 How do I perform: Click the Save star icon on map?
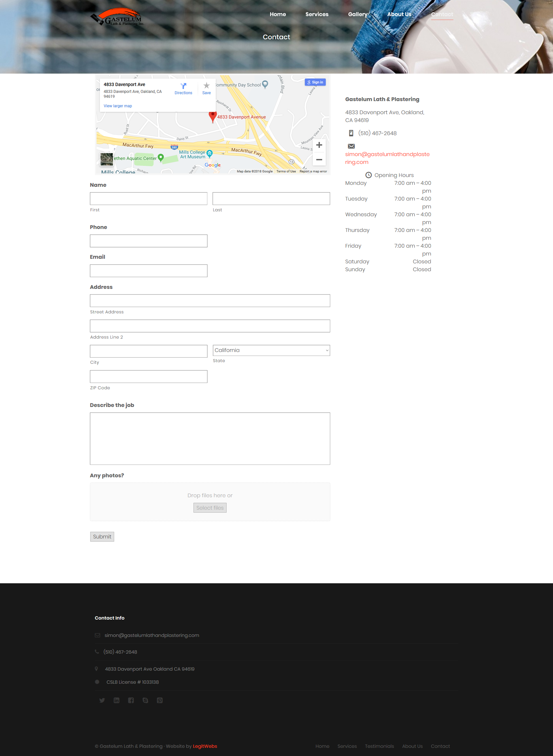(207, 86)
